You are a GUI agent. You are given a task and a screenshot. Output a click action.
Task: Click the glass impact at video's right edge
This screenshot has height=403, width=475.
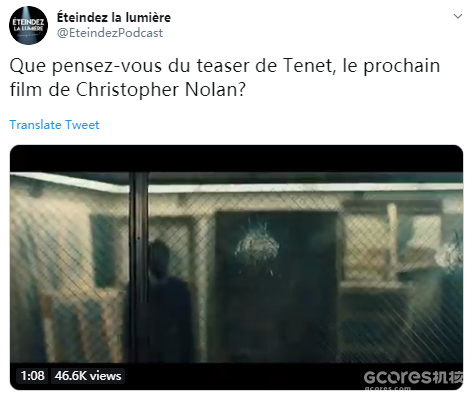coord(450,253)
